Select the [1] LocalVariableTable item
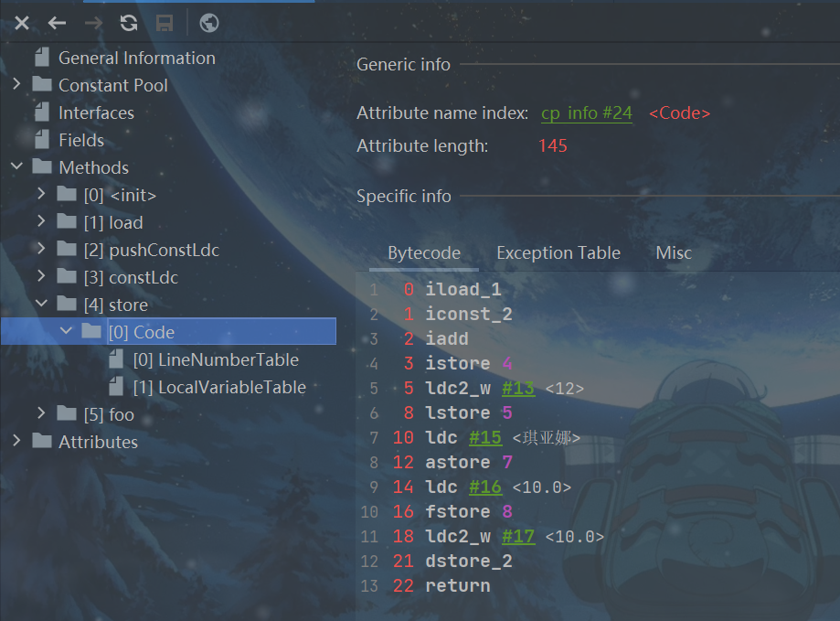This screenshot has height=621, width=840. pyautogui.click(x=231, y=387)
